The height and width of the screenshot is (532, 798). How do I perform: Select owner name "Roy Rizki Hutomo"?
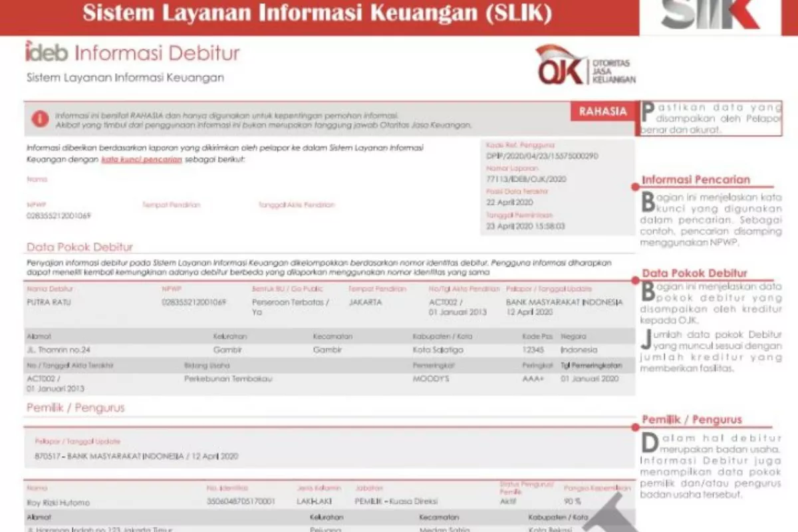point(58,502)
